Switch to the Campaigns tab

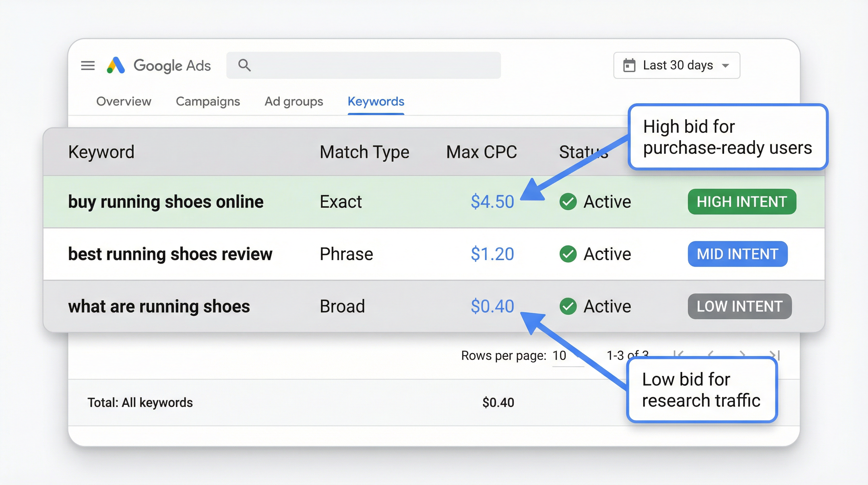click(x=208, y=101)
